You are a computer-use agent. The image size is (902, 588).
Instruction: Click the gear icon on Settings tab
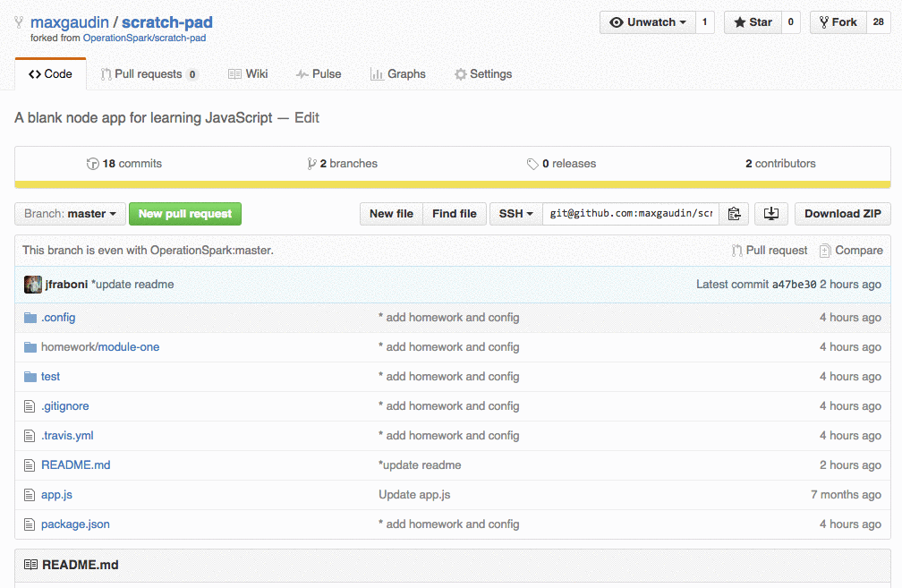click(460, 74)
